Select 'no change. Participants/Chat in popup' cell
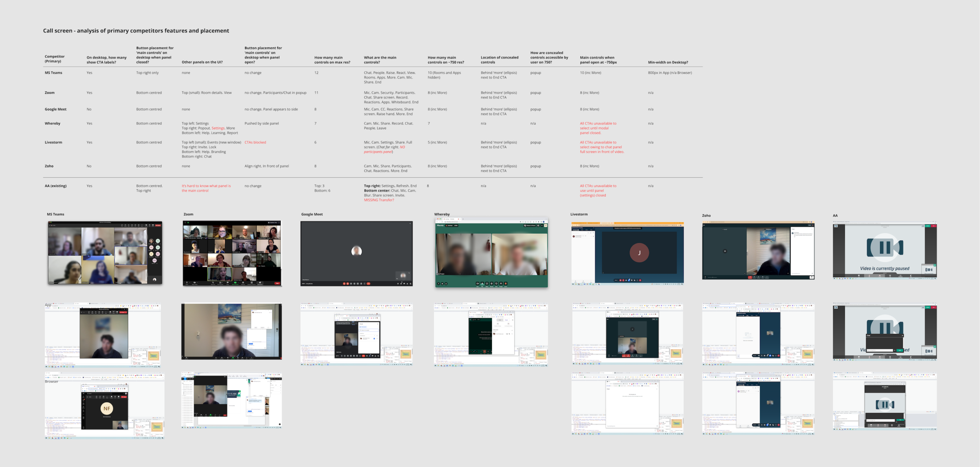The height and width of the screenshot is (467, 980). (276, 93)
